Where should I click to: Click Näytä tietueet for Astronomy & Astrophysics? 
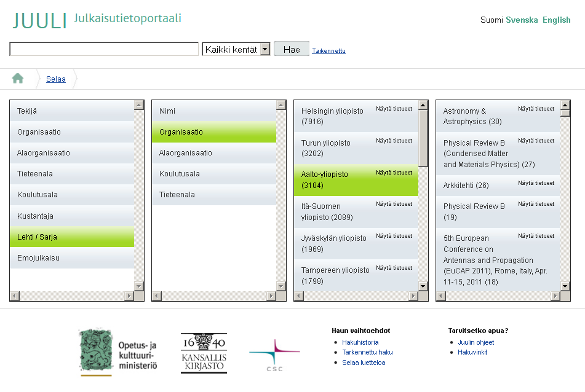pos(536,109)
